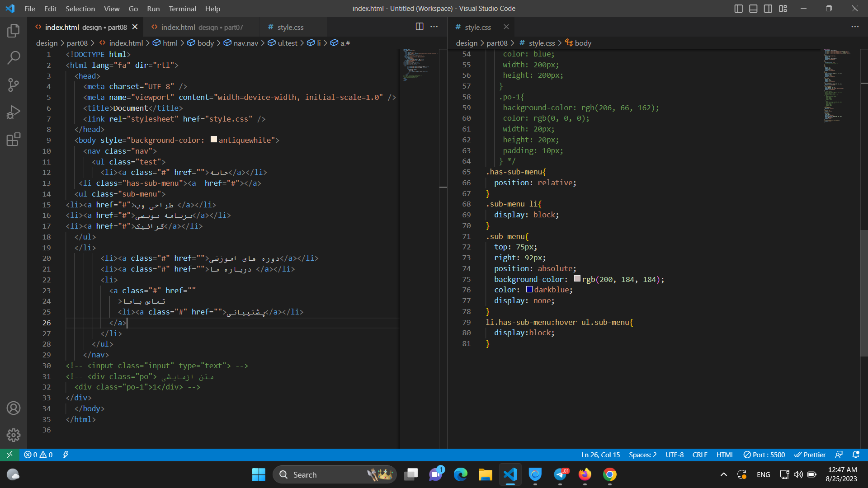Open More Actions for left editor group
Screen dimensions: 868x488
click(x=434, y=27)
